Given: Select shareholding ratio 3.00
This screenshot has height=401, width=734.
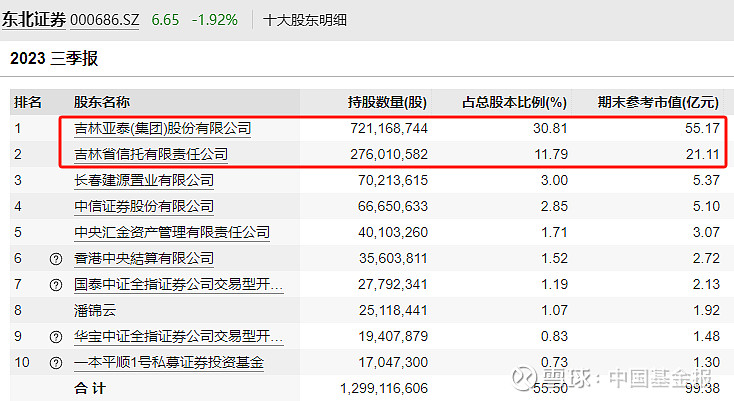Looking at the screenshot, I should click(x=554, y=180).
